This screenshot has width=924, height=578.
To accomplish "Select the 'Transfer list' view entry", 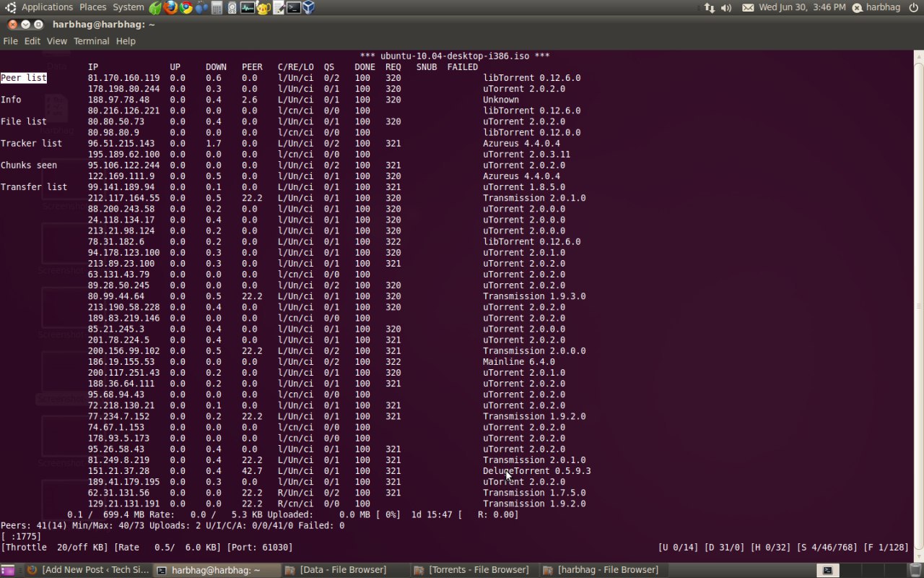I will click(x=34, y=186).
